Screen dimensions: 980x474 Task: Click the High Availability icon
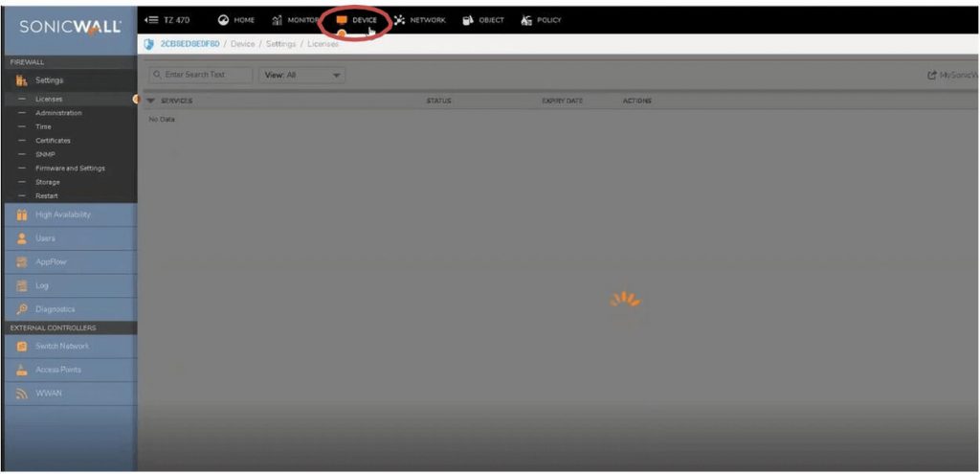click(x=22, y=214)
